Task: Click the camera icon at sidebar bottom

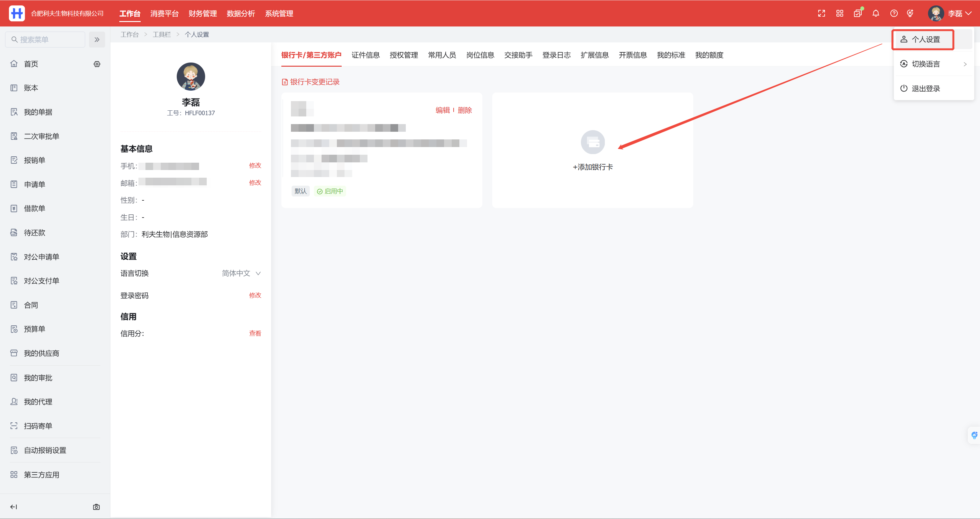Action: click(96, 507)
